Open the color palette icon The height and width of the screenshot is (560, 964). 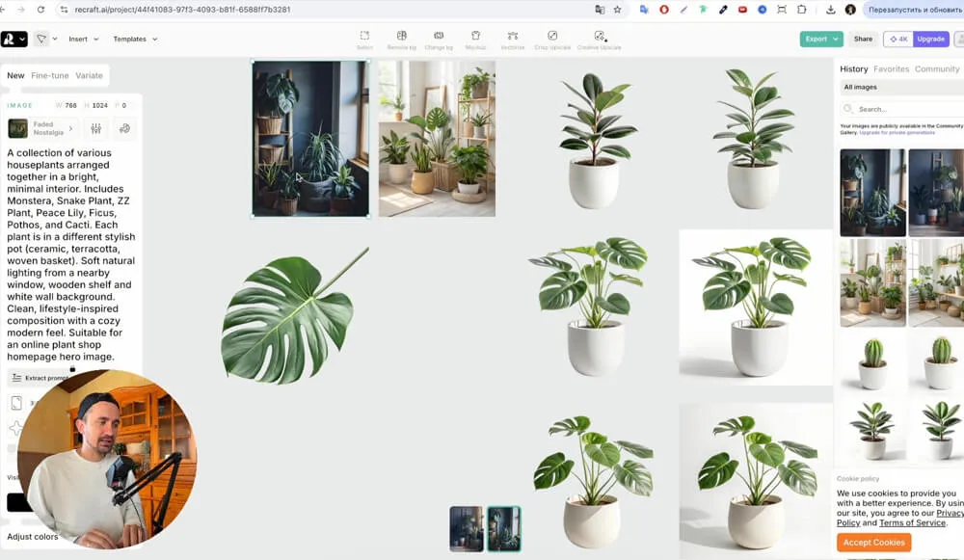pos(124,128)
